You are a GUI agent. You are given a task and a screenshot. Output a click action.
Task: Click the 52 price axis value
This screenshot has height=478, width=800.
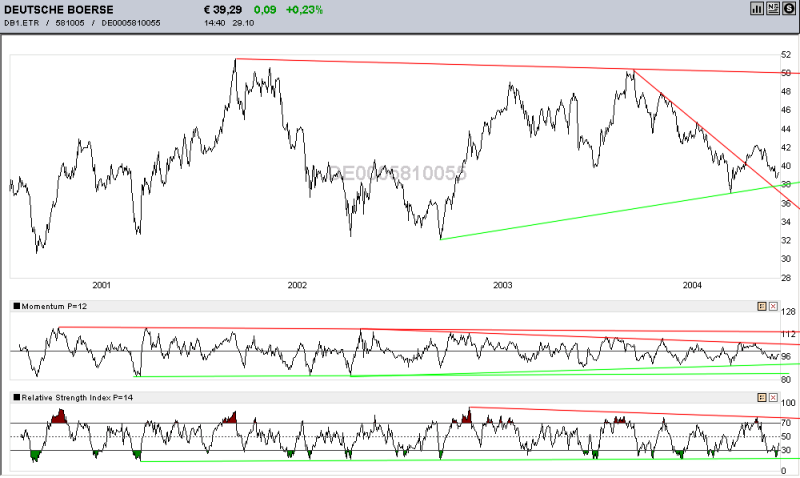pyautogui.click(x=786, y=55)
